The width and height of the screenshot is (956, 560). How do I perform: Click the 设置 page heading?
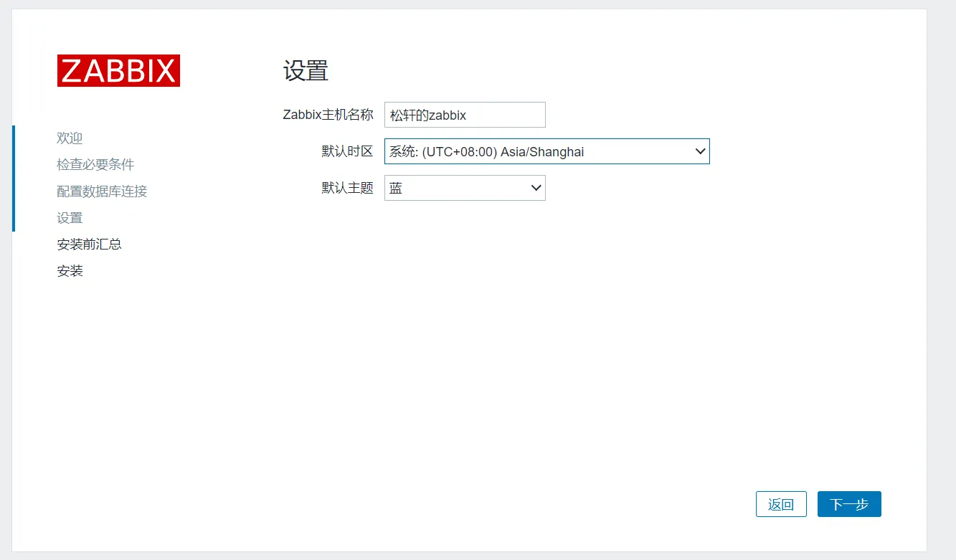pyautogui.click(x=306, y=71)
